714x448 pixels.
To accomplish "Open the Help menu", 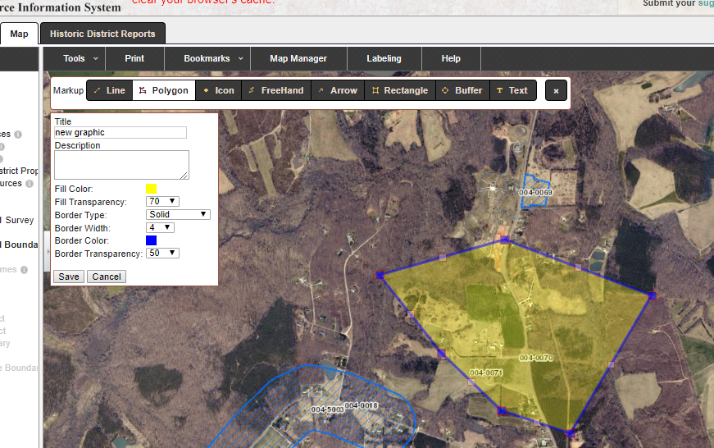I will pyautogui.click(x=451, y=59).
